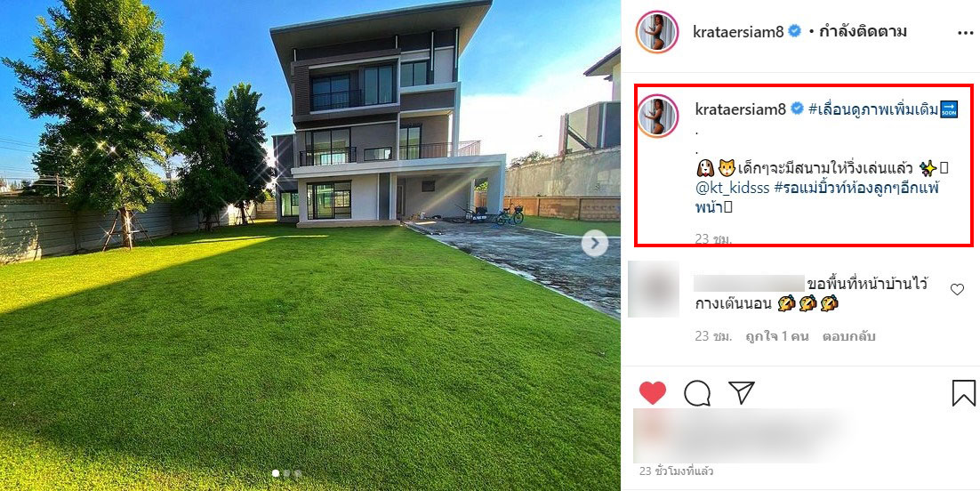Click the กำลังติดตาม following button
Viewport: 980px width, 491px height.
[862, 31]
